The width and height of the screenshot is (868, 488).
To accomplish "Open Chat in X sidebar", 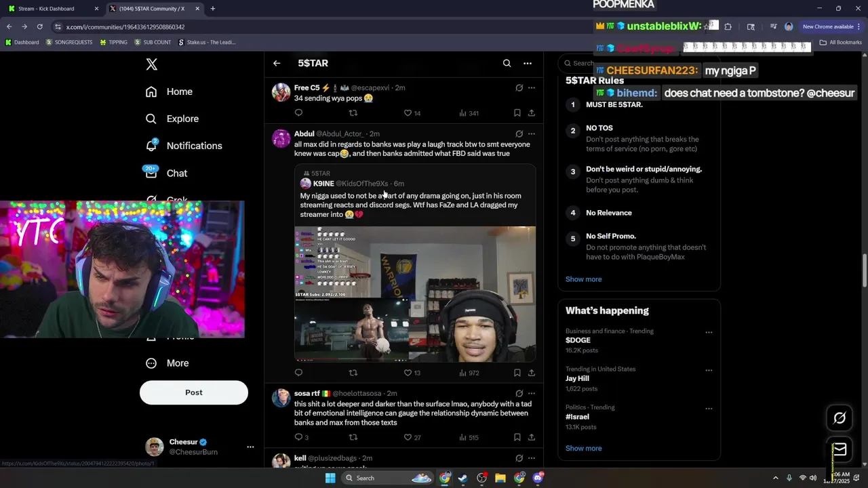I will [167, 173].
